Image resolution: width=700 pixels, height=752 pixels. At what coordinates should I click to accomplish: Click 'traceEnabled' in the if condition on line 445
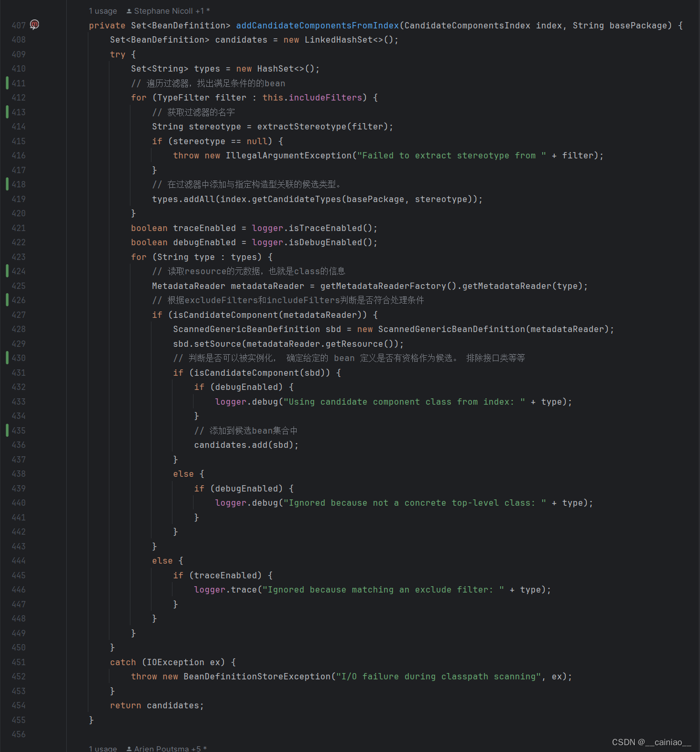pos(226,575)
